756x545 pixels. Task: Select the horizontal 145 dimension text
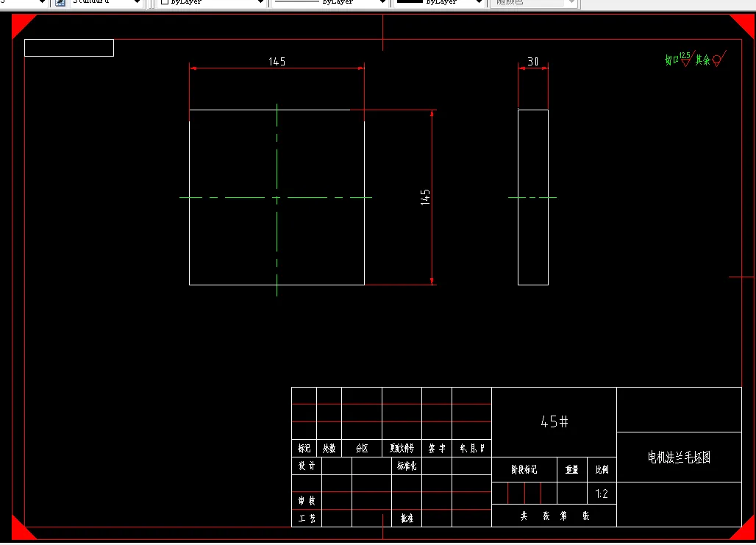277,61
